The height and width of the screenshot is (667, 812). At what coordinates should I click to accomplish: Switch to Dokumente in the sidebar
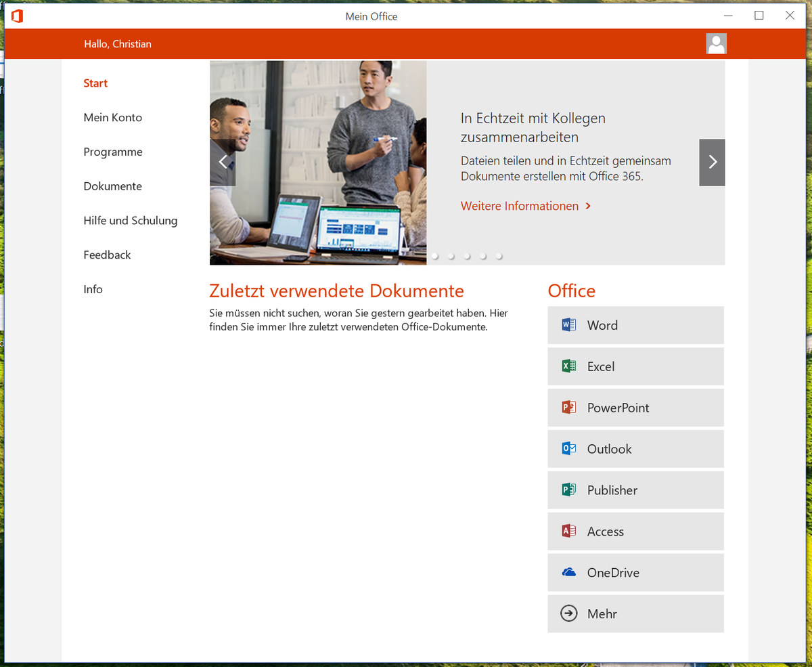click(113, 186)
